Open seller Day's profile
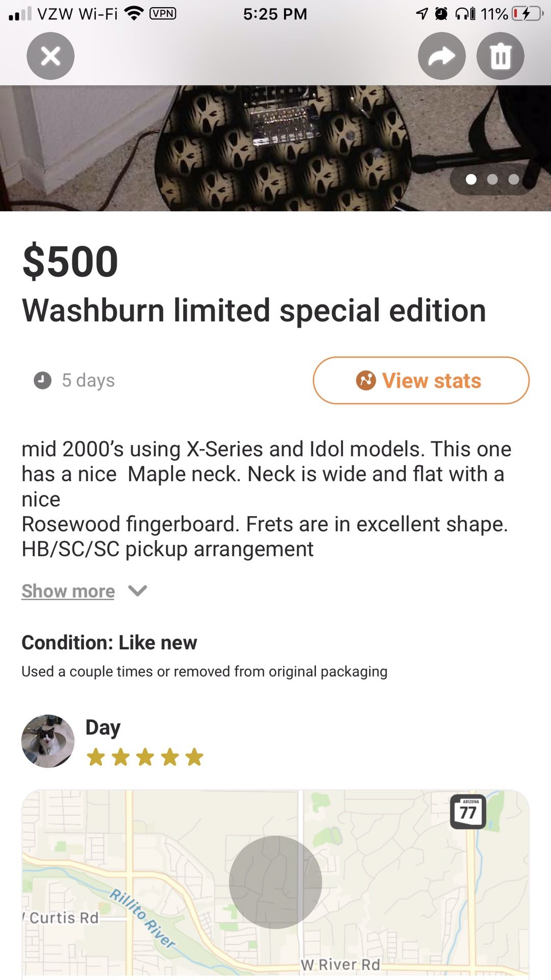This screenshot has height=980, width=551. (102, 727)
